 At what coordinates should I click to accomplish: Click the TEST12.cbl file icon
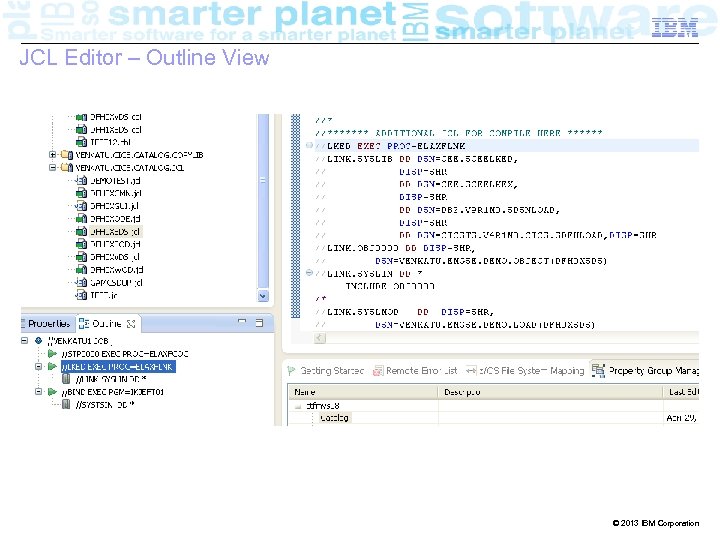81,142
